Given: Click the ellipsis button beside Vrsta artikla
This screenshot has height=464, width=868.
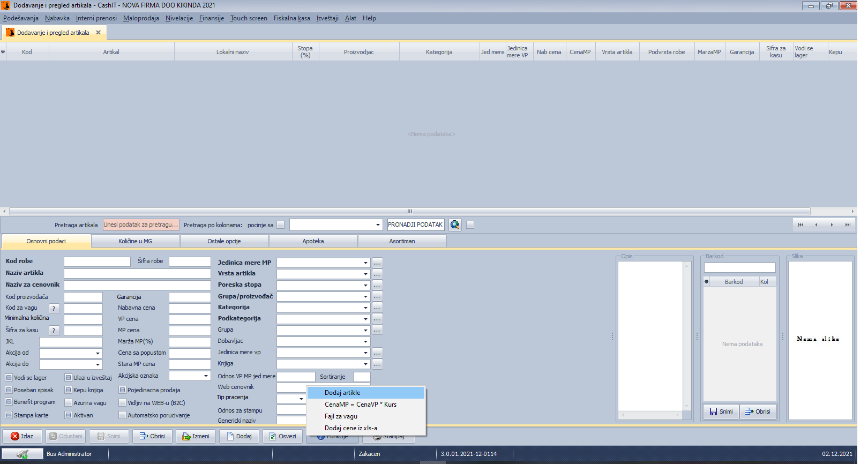Looking at the screenshot, I should click(377, 274).
